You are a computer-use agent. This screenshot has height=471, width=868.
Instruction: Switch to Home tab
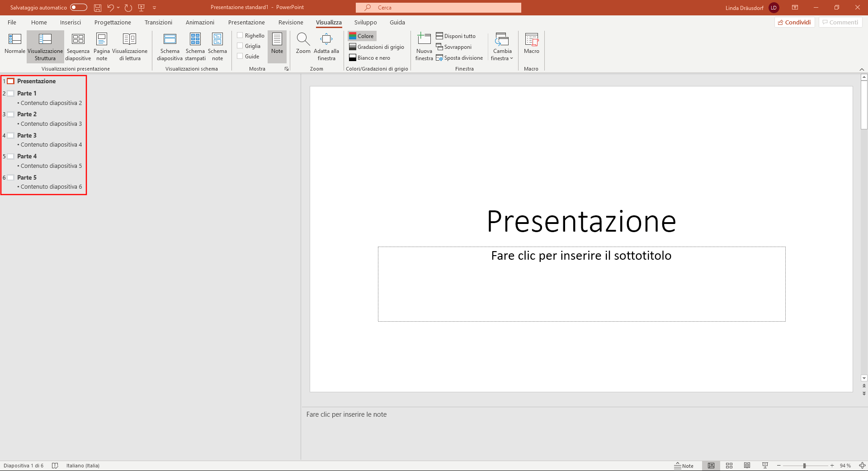pos(39,22)
